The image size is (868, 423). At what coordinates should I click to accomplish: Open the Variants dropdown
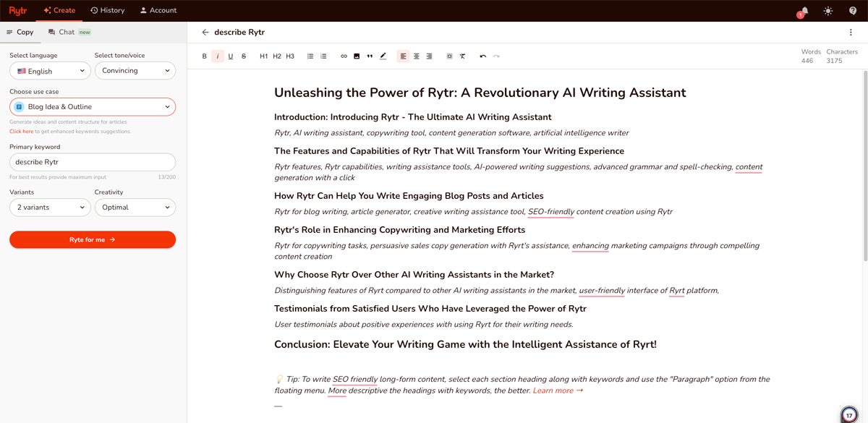pos(51,208)
